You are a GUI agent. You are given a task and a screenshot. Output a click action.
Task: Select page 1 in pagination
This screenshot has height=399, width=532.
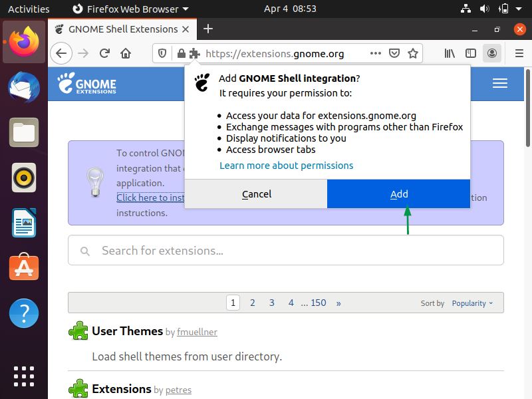pyautogui.click(x=233, y=303)
